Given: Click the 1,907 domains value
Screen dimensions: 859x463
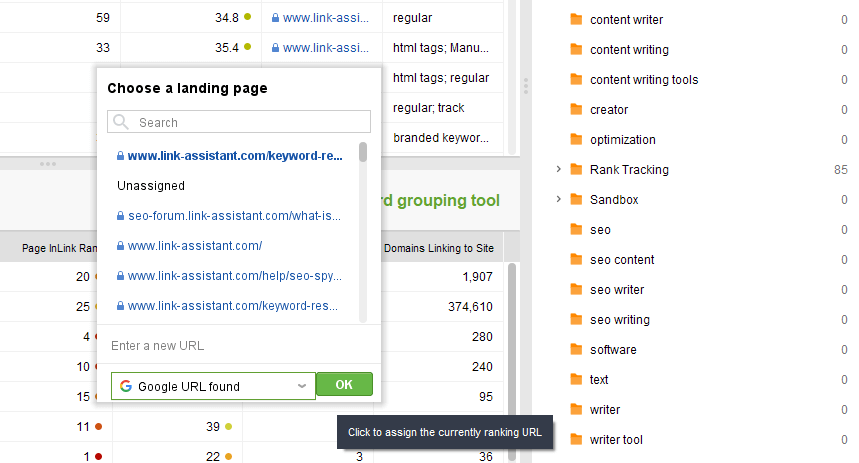Looking at the screenshot, I should coord(477,277).
